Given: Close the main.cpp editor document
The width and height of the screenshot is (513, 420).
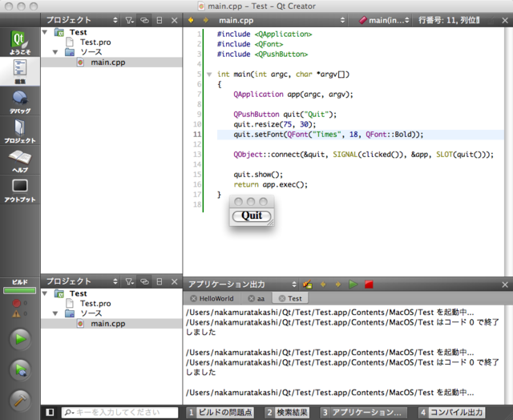Looking at the screenshot, I should [x=505, y=20].
